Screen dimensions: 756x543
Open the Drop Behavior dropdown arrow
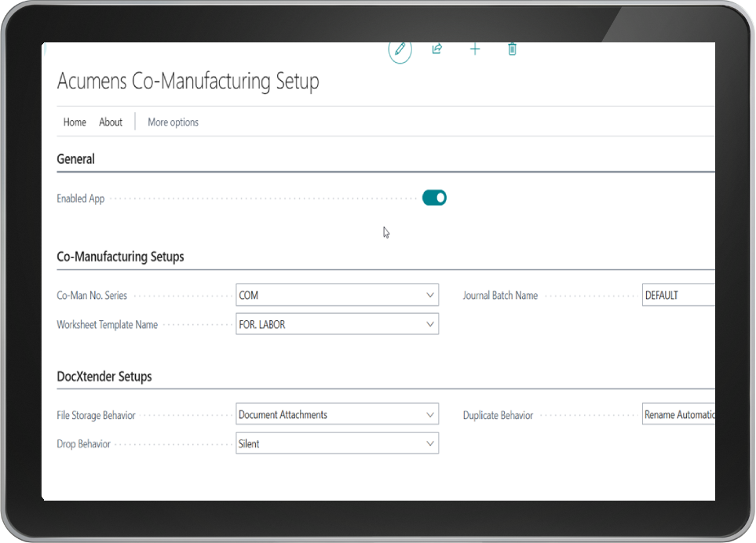pyautogui.click(x=430, y=443)
